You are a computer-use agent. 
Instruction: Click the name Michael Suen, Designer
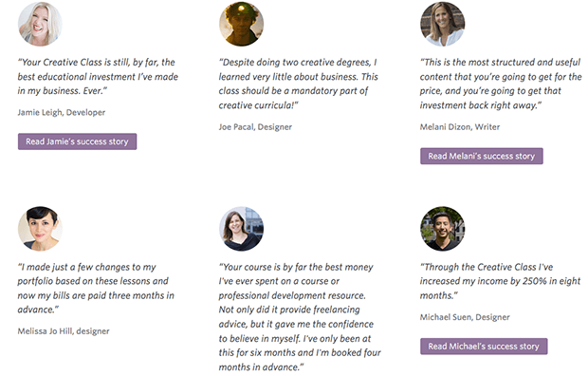465,317
